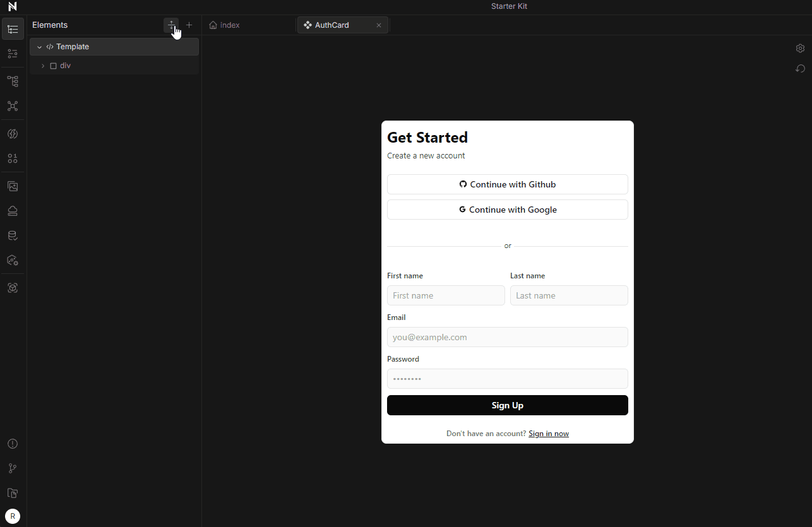Open the formulas panel icon

coord(13,134)
